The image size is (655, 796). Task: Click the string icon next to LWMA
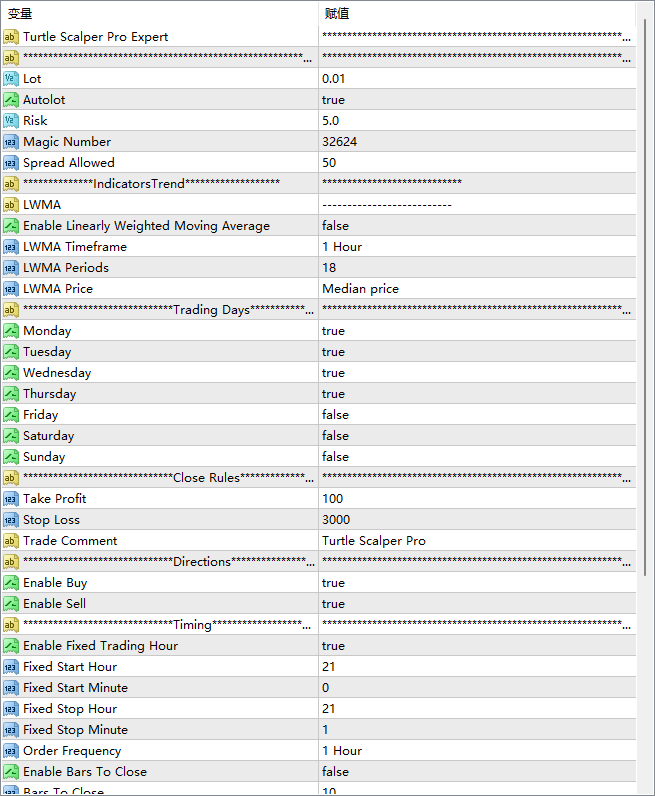[11, 205]
